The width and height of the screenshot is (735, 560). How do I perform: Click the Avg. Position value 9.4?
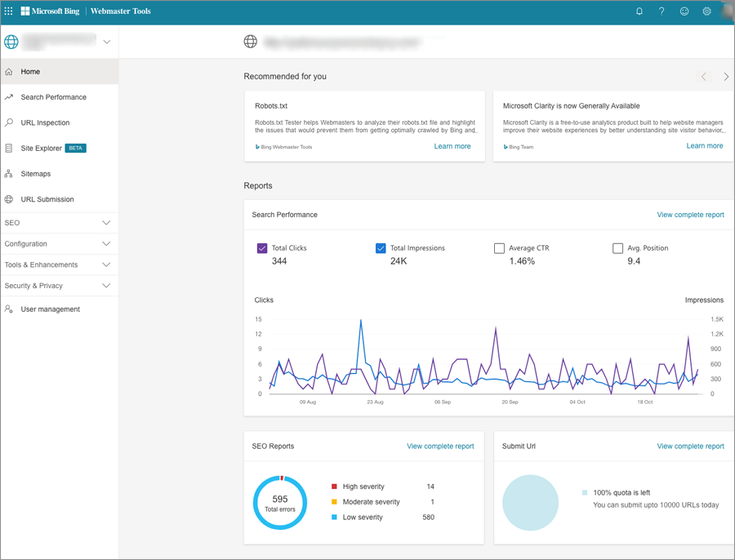[x=634, y=261]
